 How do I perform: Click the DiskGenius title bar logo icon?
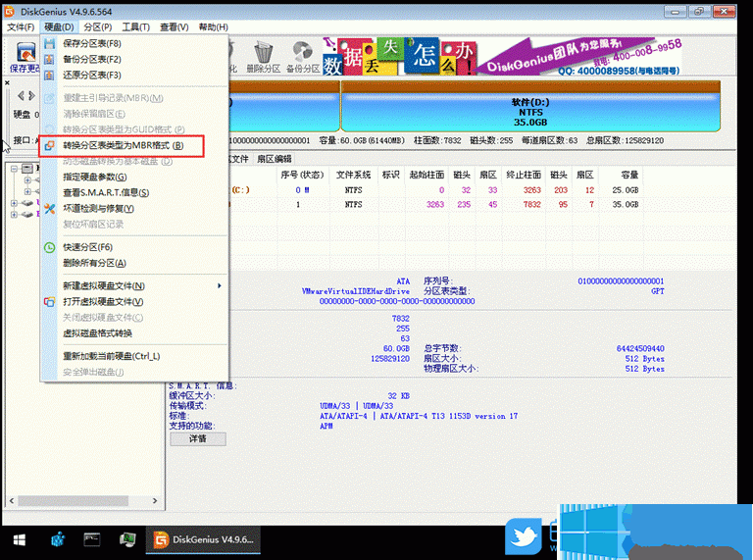(10, 12)
